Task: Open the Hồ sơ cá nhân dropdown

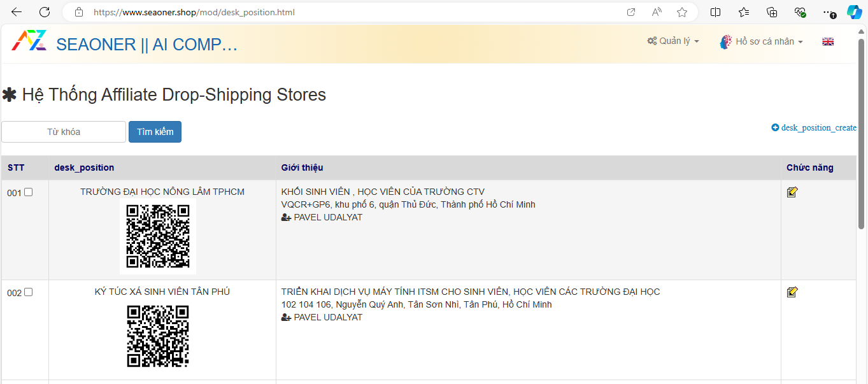Action: coord(762,41)
